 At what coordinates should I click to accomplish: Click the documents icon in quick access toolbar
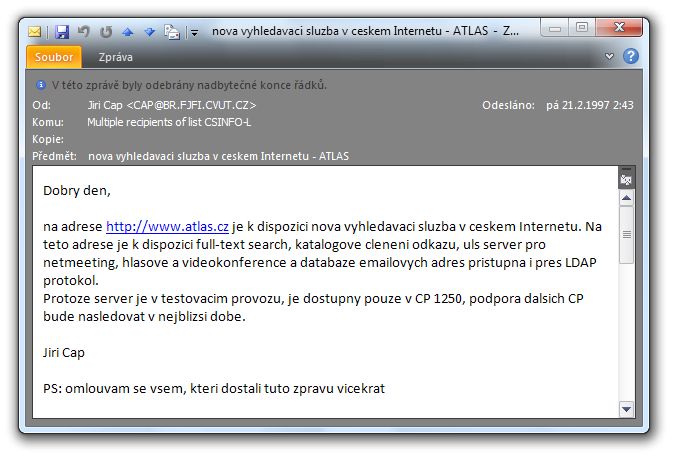click(172, 32)
